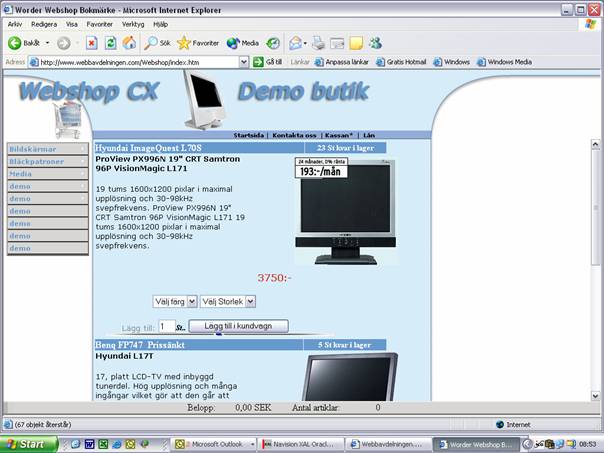
Task: Open the Sök search tool
Action: point(157,43)
